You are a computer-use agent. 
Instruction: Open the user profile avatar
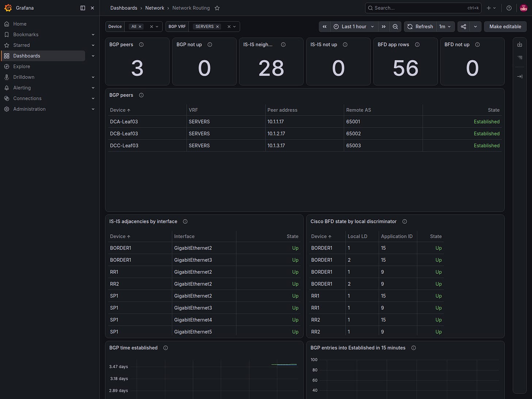pos(523,8)
